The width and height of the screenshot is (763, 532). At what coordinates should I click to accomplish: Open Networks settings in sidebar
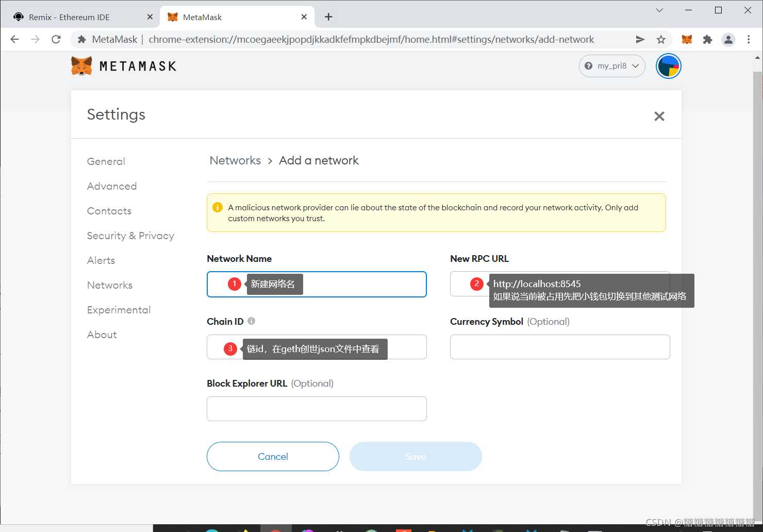[x=110, y=285]
